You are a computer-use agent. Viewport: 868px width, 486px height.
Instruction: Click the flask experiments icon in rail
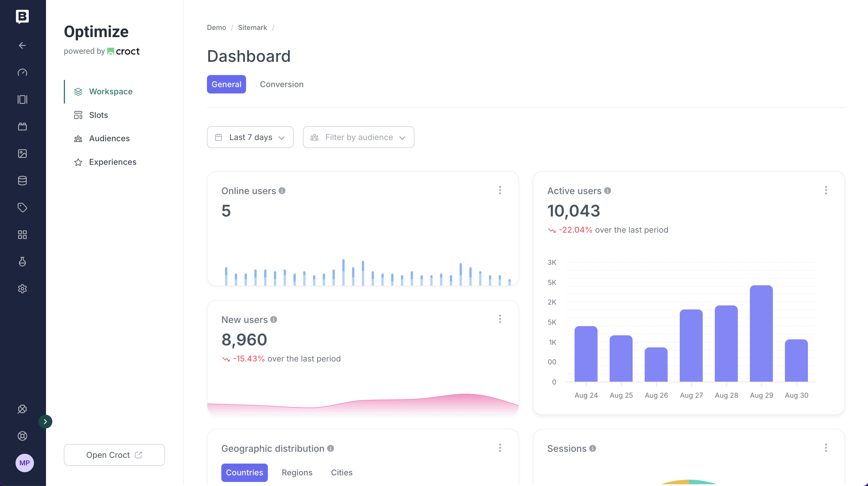pos(22,261)
